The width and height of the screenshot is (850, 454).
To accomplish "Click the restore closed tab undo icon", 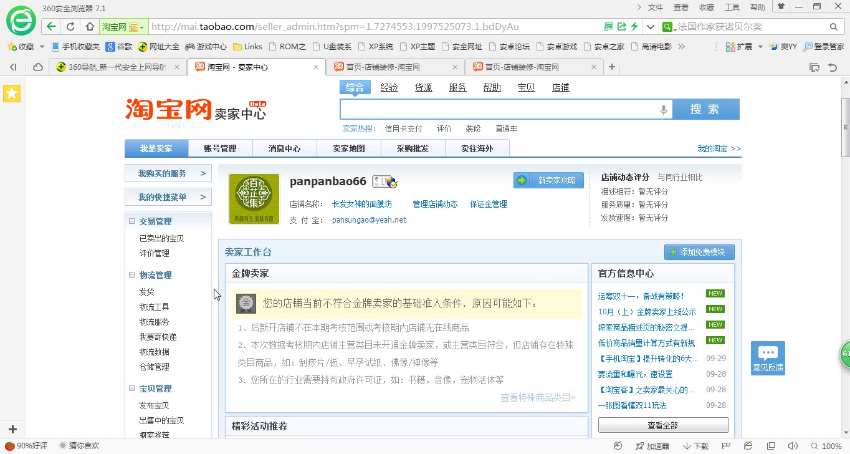I will click(x=833, y=67).
